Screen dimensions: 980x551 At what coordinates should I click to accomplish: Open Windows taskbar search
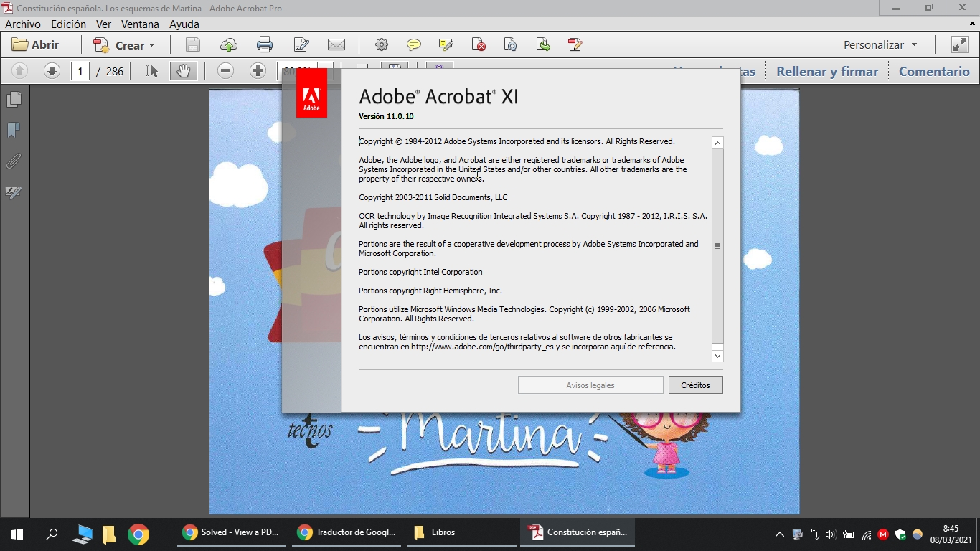coord(52,534)
